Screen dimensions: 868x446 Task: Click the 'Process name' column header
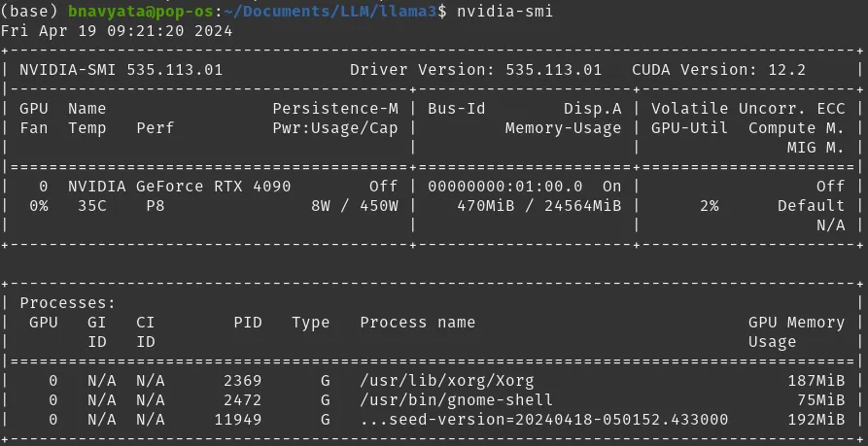417,323
